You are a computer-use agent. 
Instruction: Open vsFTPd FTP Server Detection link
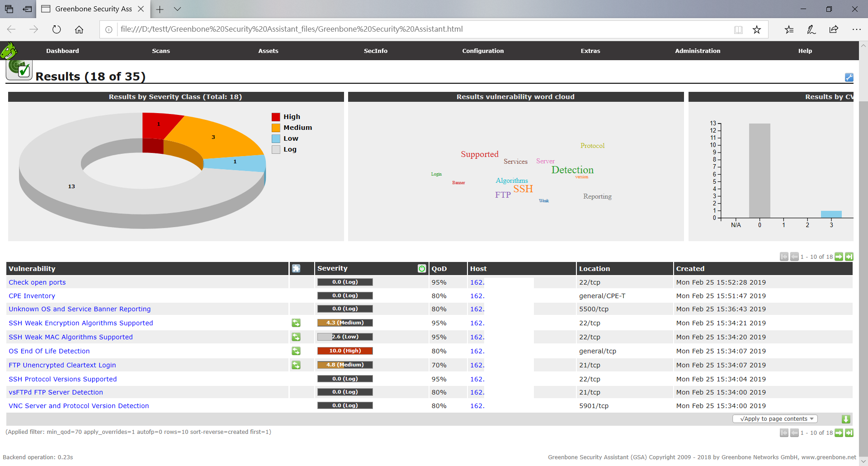pyautogui.click(x=56, y=392)
